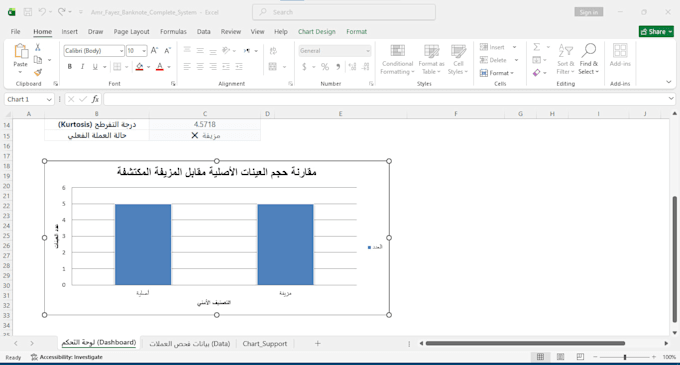Decrease font size with A-down icon
The image size is (680, 365).
(x=168, y=51)
